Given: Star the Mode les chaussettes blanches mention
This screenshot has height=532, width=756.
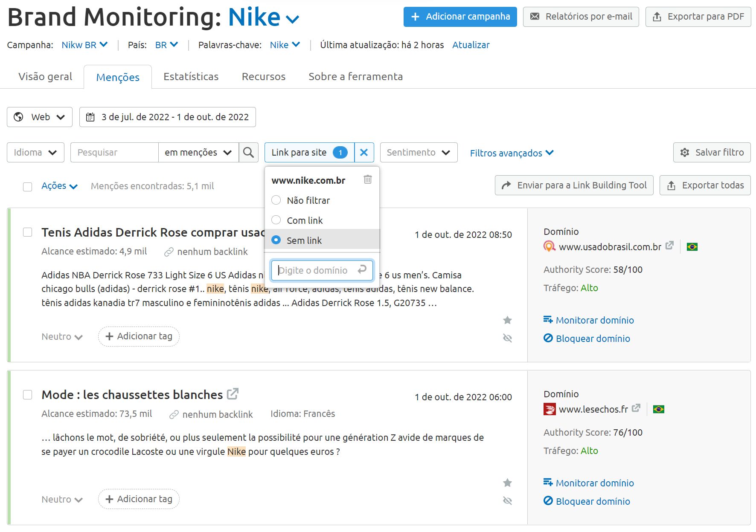Looking at the screenshot, I should (507, 483).
